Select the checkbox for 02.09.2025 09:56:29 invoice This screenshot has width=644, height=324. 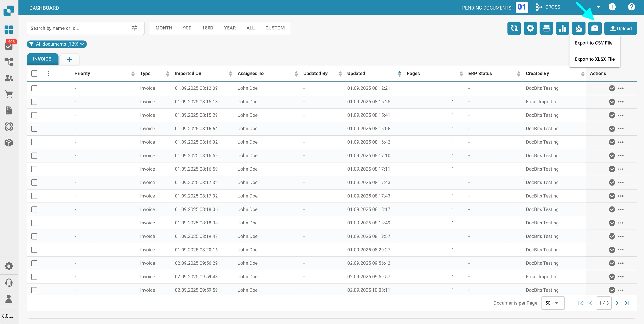34,263
